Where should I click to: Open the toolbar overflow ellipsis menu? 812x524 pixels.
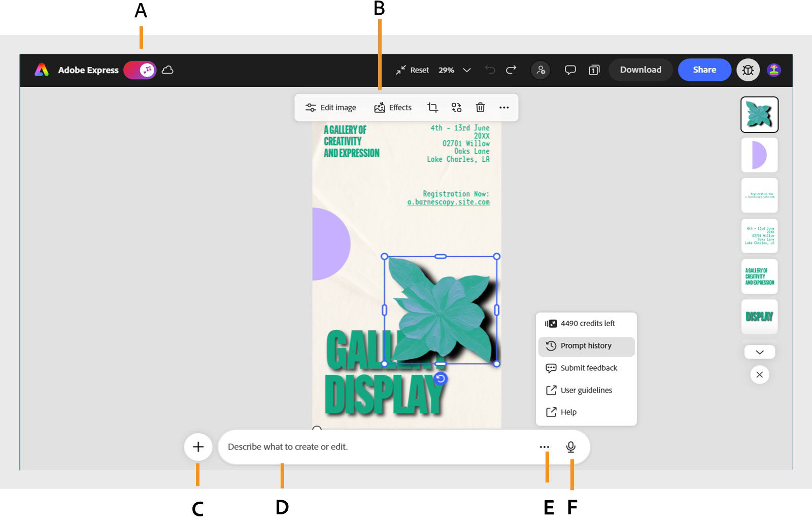(504, 107)
